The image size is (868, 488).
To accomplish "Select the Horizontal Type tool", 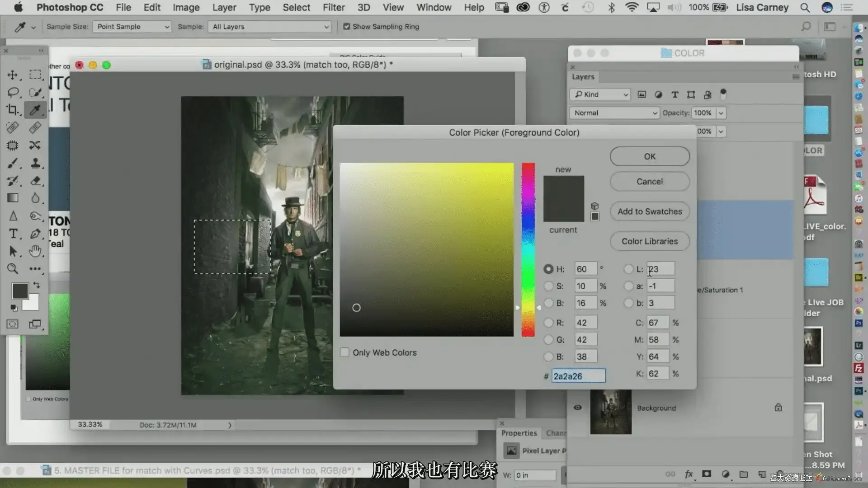I will tap(13, 234).
